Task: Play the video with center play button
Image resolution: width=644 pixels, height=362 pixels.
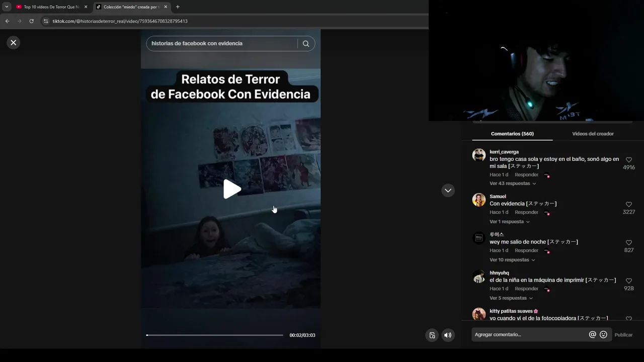Action: (231, 189)
